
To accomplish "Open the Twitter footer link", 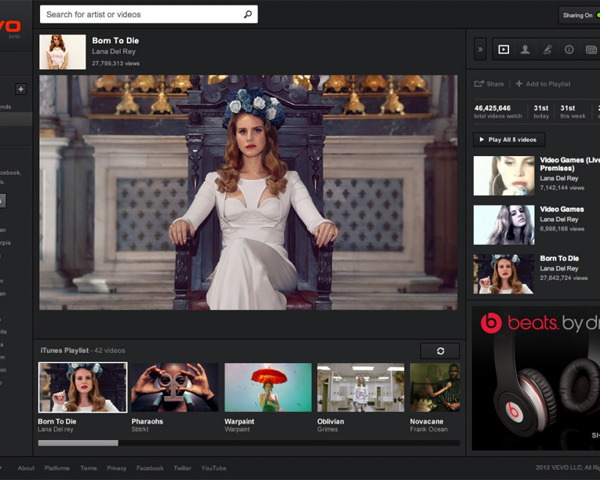I will 183,468.
